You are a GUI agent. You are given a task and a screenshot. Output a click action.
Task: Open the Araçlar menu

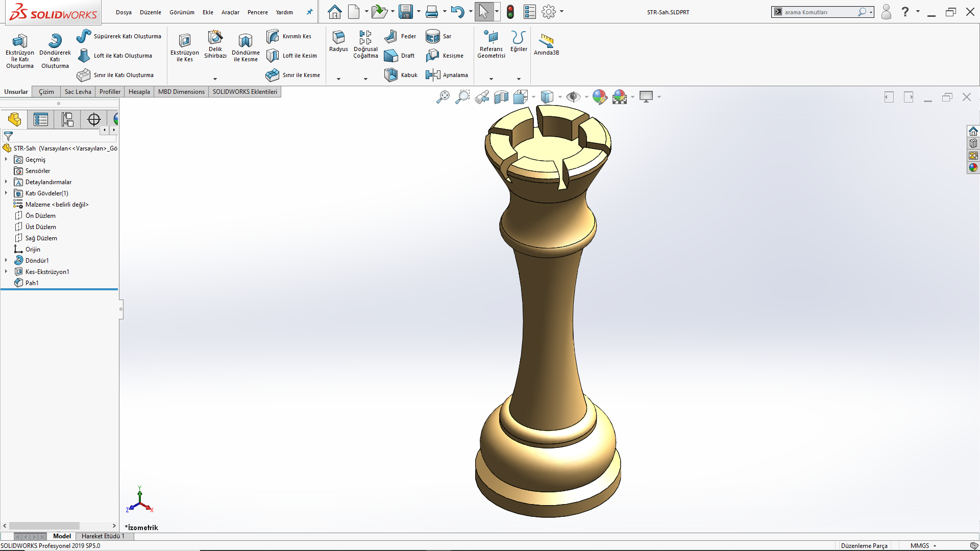pyautogui.click(x=230, y=12)
